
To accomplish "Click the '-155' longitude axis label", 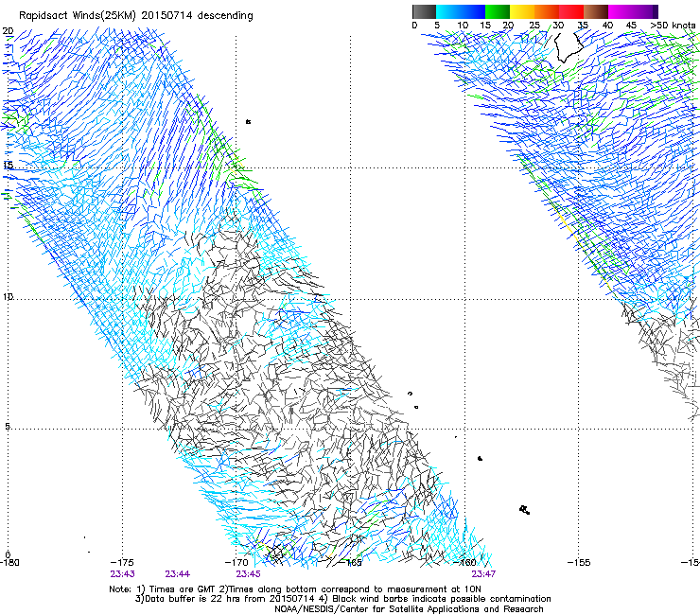I will [x=579, y=563].
